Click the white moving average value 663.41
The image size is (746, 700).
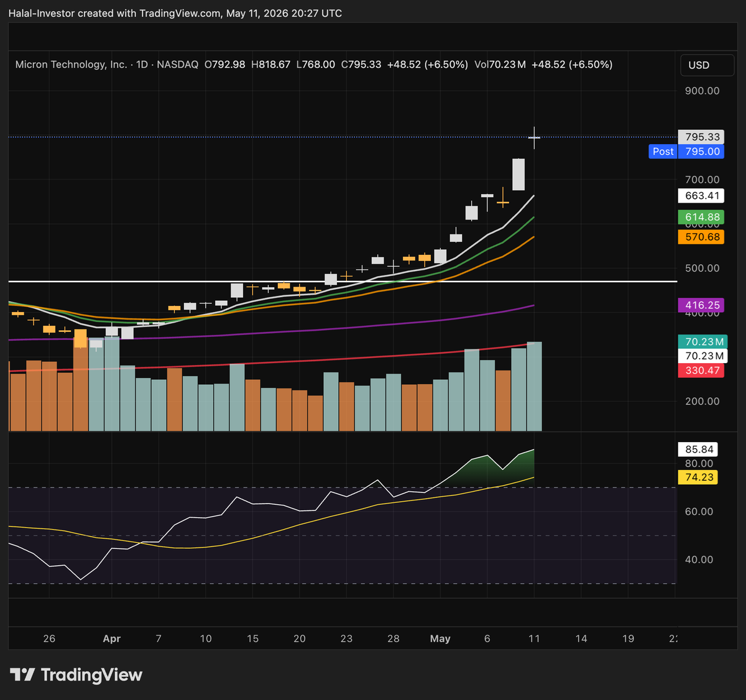702,196
